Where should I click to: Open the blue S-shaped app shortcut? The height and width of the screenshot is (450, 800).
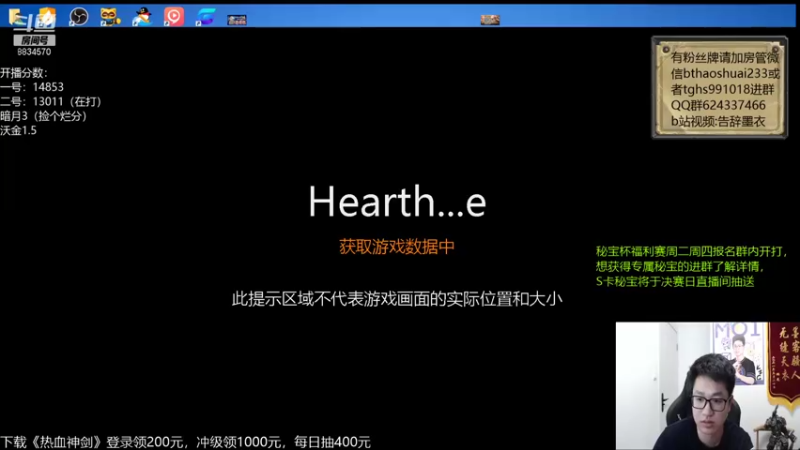206,16
